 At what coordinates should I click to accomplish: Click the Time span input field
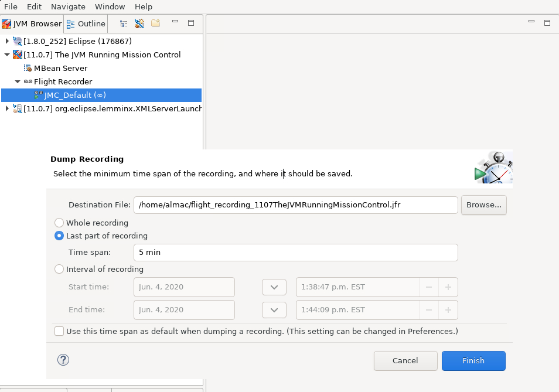(x=295, y=253)
